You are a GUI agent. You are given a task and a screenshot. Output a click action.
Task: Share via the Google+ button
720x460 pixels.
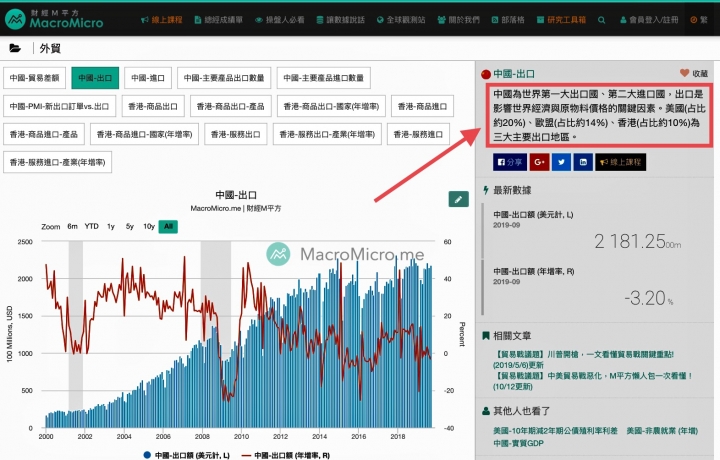(x=540, y=162)
